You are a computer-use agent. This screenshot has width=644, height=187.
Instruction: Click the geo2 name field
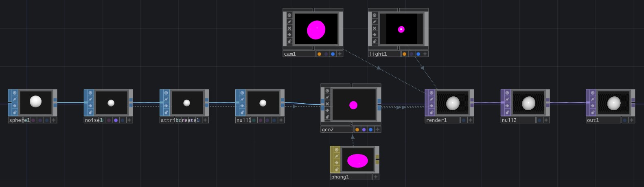click(337, 130)
